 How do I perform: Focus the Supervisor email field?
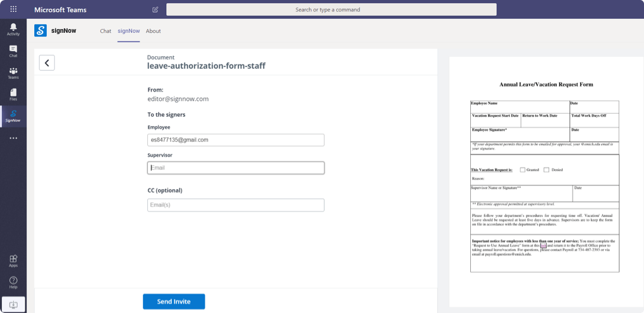(x=236, y=168)
